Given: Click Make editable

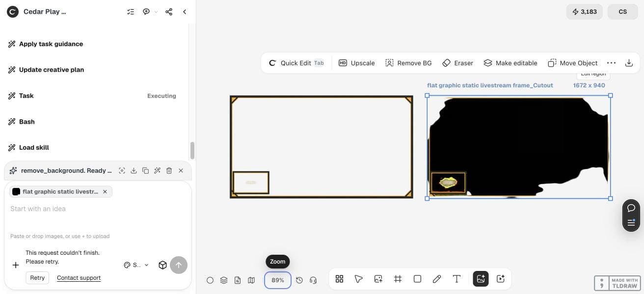Looking at the screenshot, I should (510, 63).
